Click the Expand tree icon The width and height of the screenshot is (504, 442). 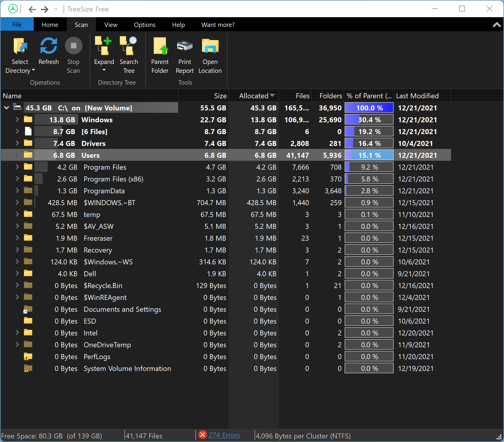[103, 46]
